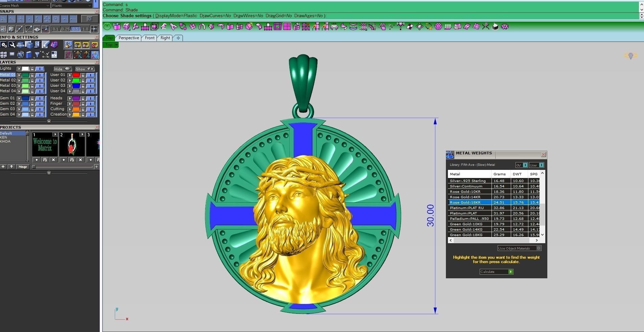644x332 pixels.
Task: Click the broom clean-up icon in Info & Settings
Action: [x=68, y=45]
